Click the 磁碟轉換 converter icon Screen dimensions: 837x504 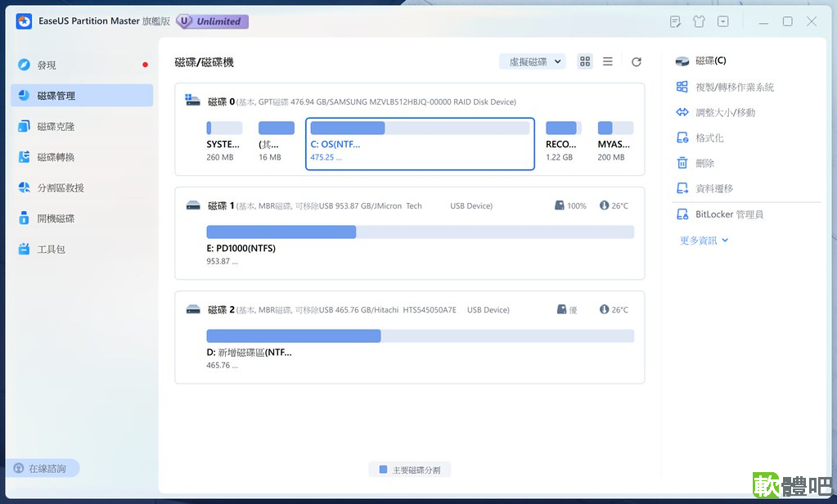[24, 157]
